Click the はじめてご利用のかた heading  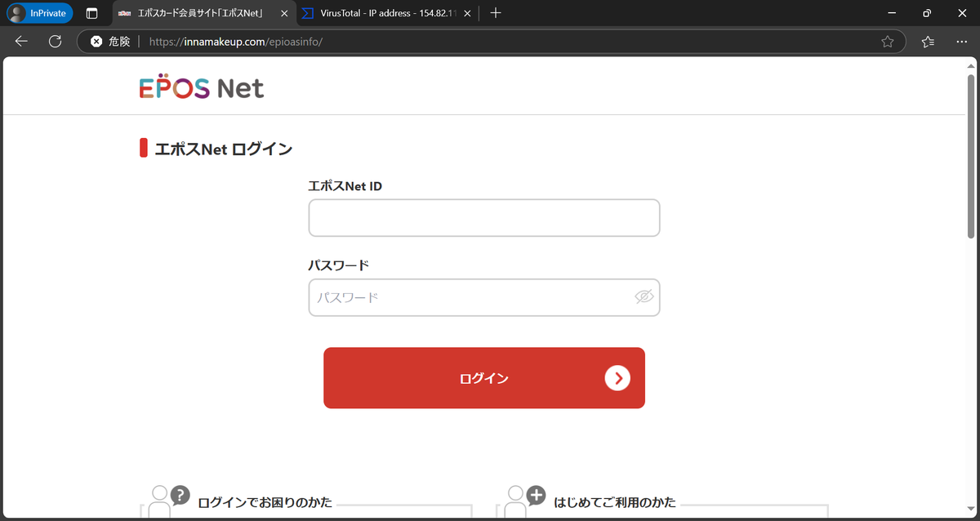615,502
